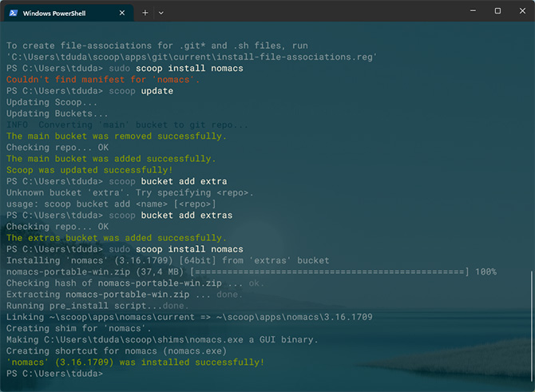
Task: Click "'nomacs' (3.16.1709) was installed successfully!" line
Action: [x=136, y=362]
